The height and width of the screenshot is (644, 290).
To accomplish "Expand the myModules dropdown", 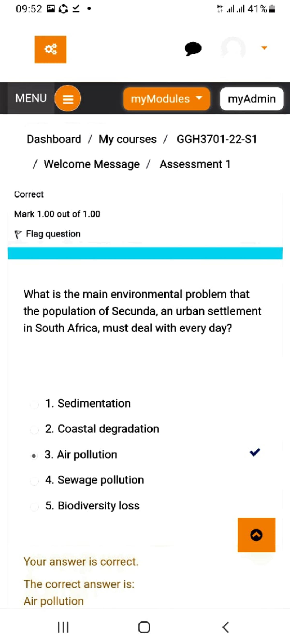I will pyautogui.click(x=167, y=99).
